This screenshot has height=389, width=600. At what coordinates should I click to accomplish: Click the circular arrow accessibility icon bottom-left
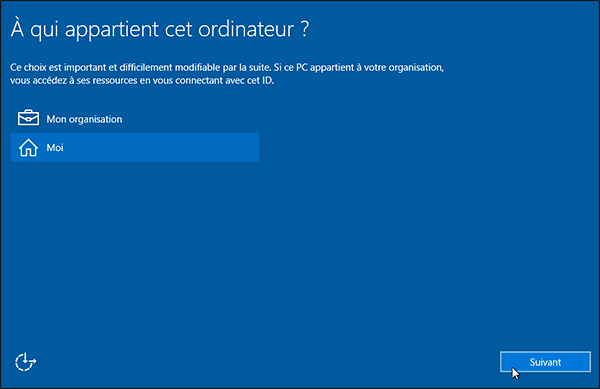(x=25, y=362)
